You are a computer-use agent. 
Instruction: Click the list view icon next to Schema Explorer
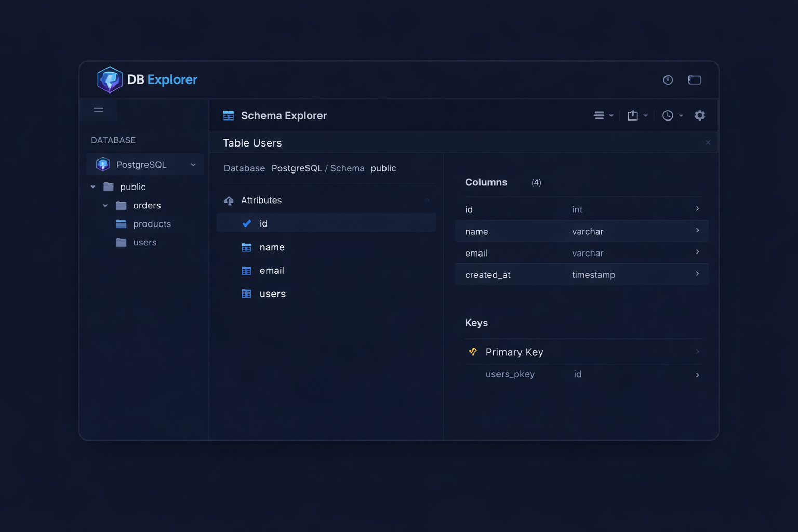pos(600,115)
